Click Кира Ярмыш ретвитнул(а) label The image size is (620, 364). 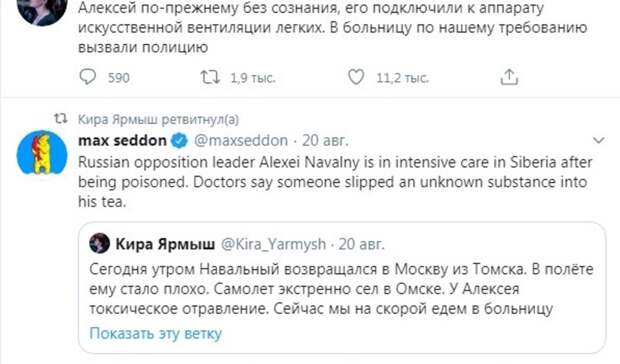[x=158, y=119]
